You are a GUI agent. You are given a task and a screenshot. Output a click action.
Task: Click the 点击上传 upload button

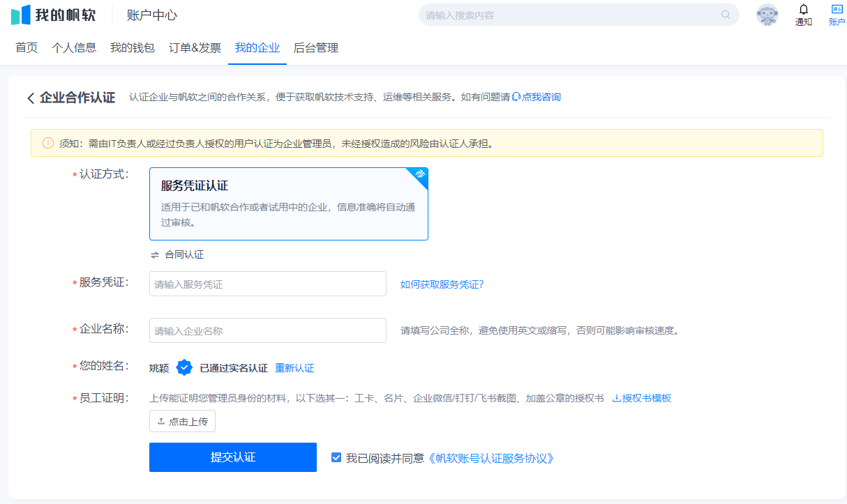click(183, 421)
